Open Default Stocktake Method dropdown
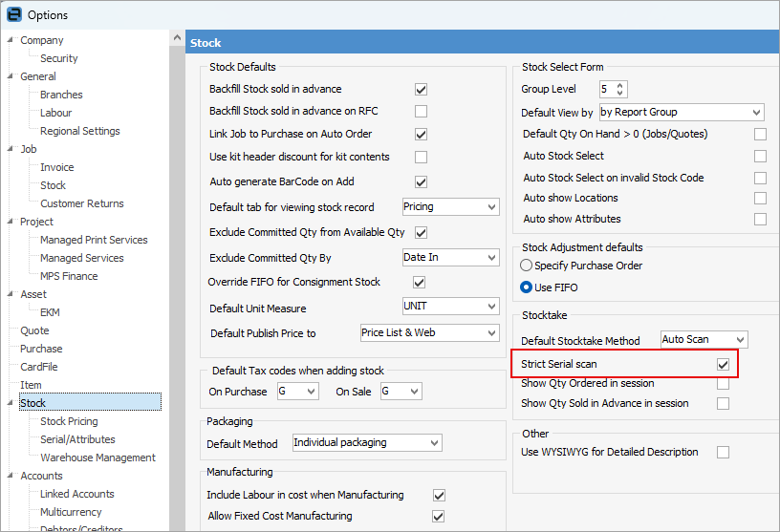780x532 pixels. click(704, 340)
